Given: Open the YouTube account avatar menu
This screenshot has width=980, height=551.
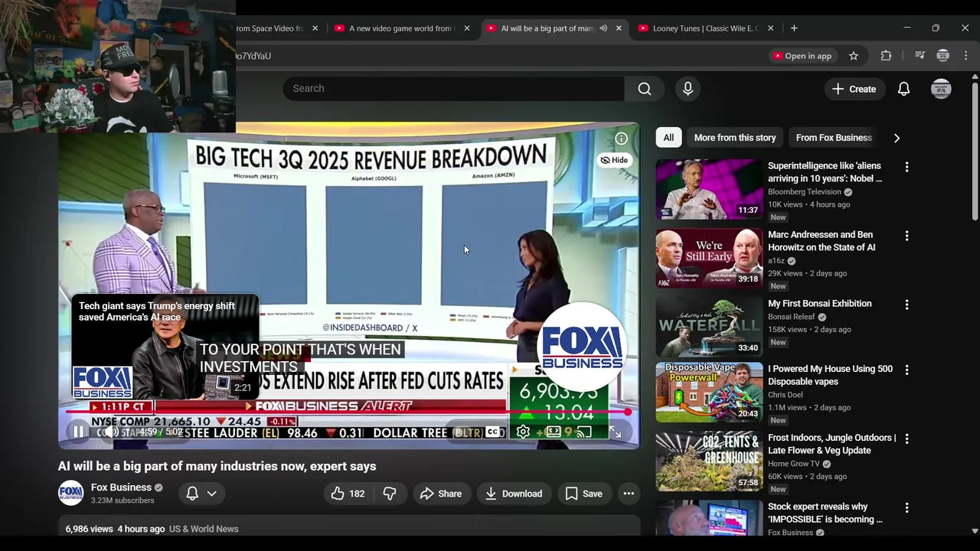Looking at the screenshot, I should (941, 89).
